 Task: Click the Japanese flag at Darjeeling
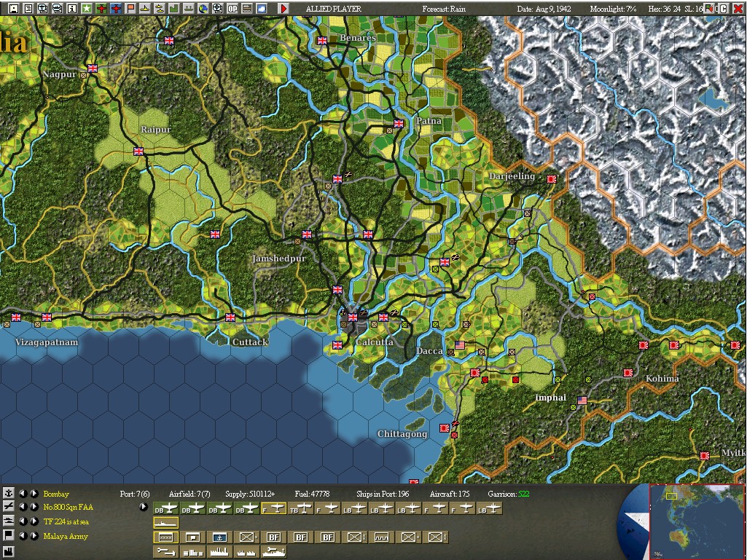point(552,179)
